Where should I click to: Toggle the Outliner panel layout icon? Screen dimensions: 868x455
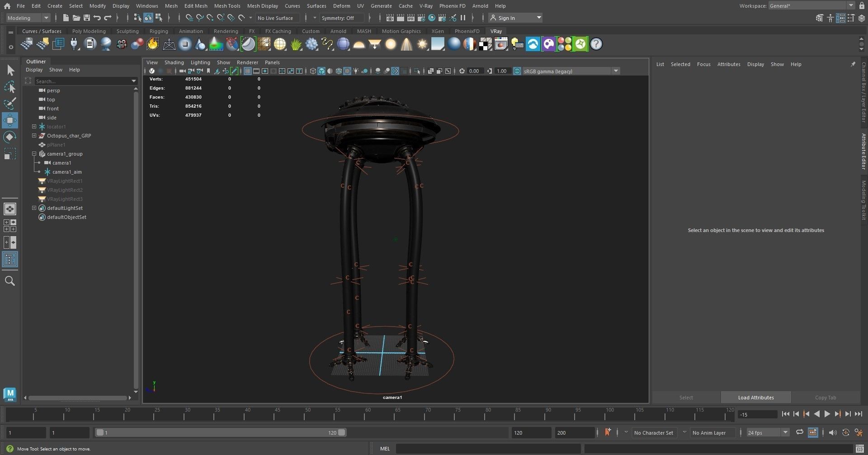tap(10, 259)
